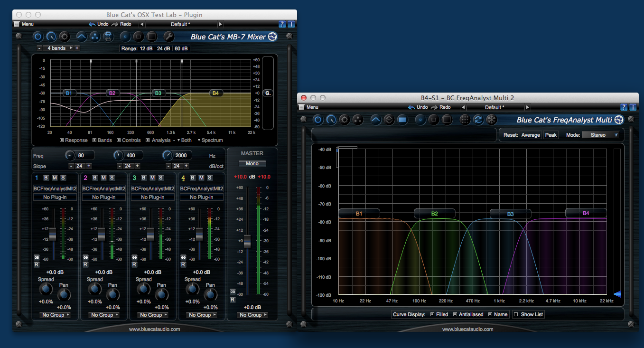Screen dimensions: 644x348
Task: Click the Reset Average button
Action: [x=531, y=135]
